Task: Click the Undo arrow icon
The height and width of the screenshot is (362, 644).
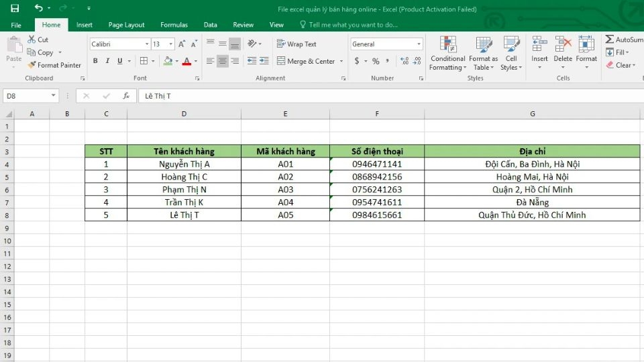Action: (39, 9)
